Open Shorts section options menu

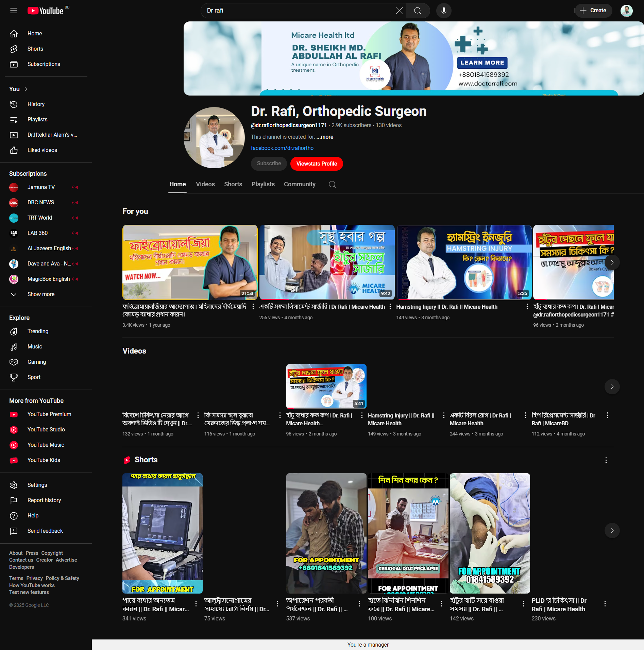[606, 460]
